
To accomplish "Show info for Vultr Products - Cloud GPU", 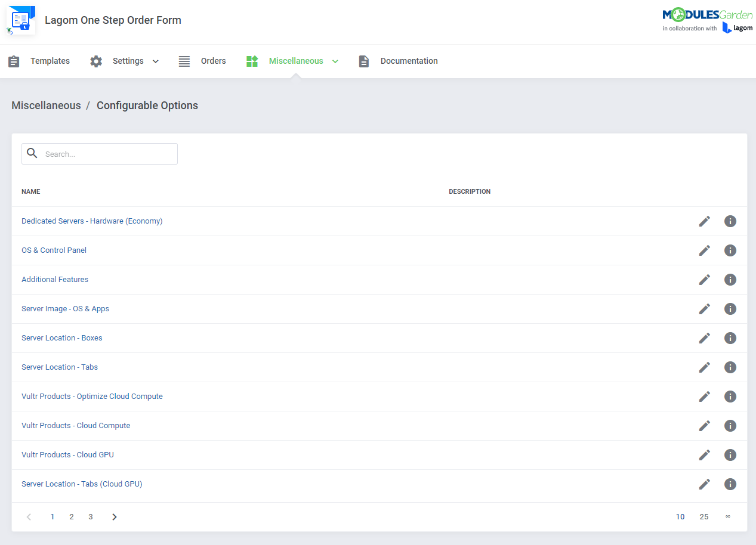I will (730, 455).
